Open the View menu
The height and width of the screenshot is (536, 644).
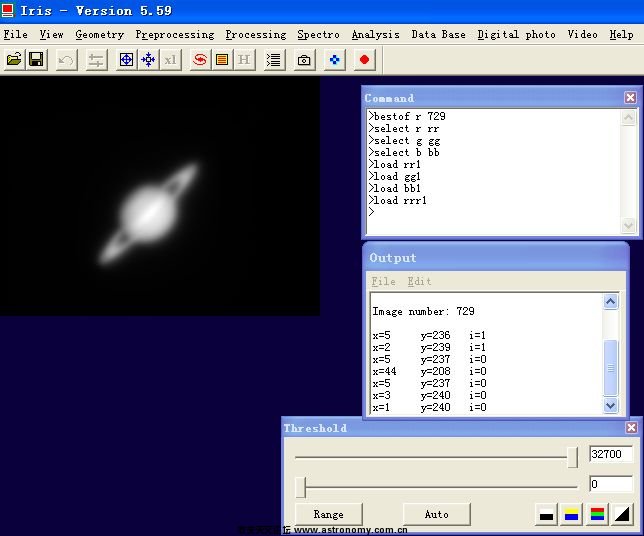click(51, 35)
